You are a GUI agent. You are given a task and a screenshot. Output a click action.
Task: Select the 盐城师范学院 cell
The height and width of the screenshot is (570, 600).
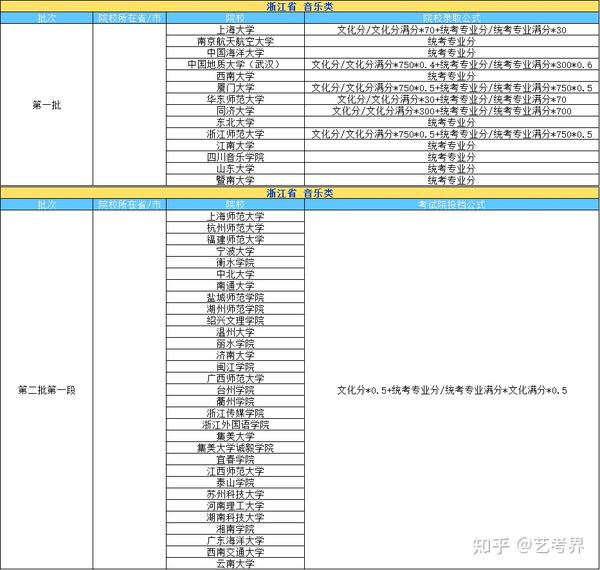coord(235,297)
